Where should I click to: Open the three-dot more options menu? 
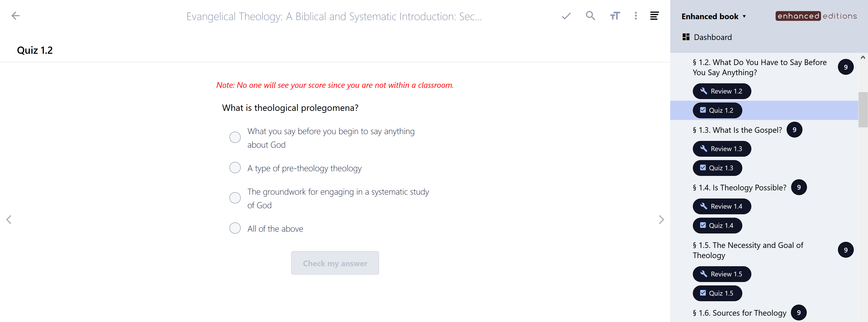(x=635, y=16)
